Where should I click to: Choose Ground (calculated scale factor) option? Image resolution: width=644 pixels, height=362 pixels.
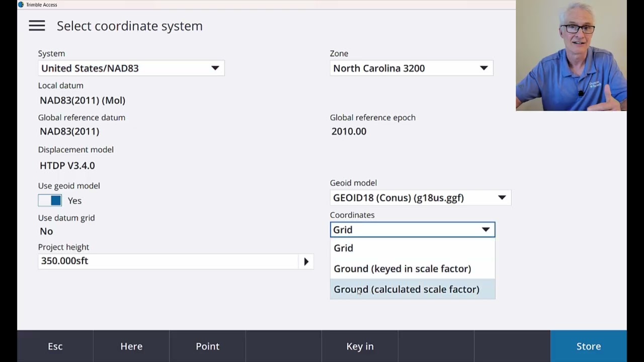413,289
